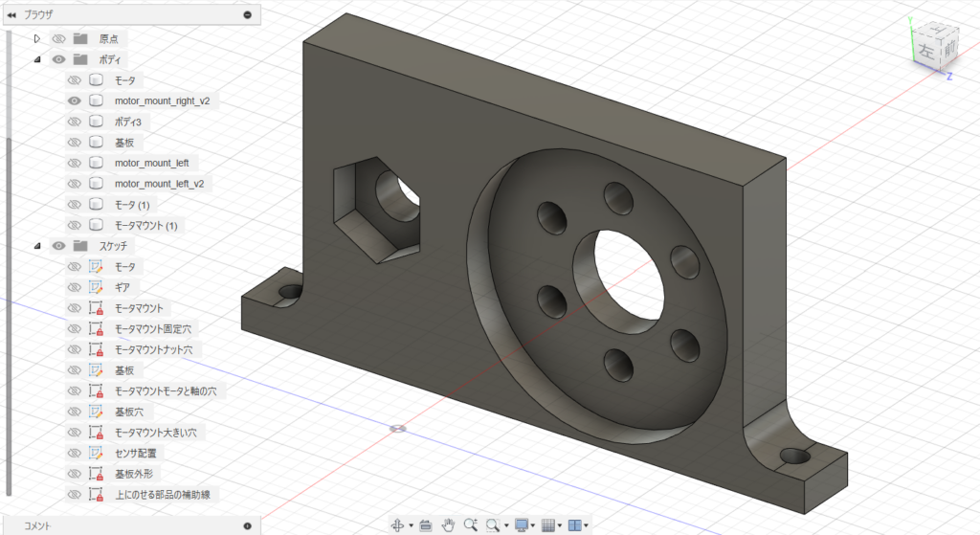Collapse the スケッチ folder
Screen dimensions: 980x535
click(37, 246)
